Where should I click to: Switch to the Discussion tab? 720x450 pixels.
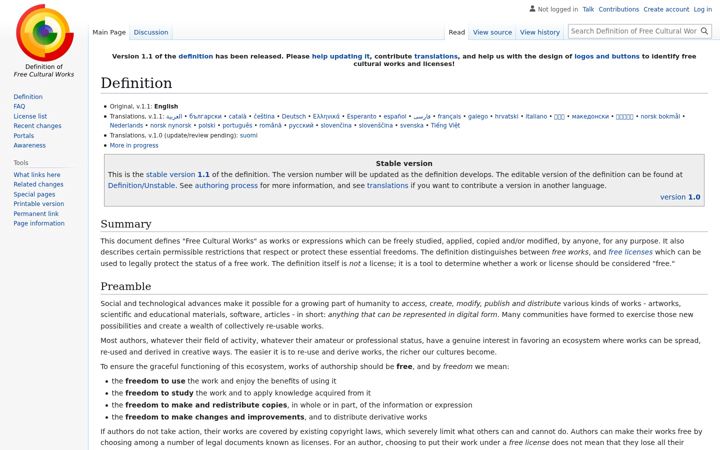tap(151, 32)
